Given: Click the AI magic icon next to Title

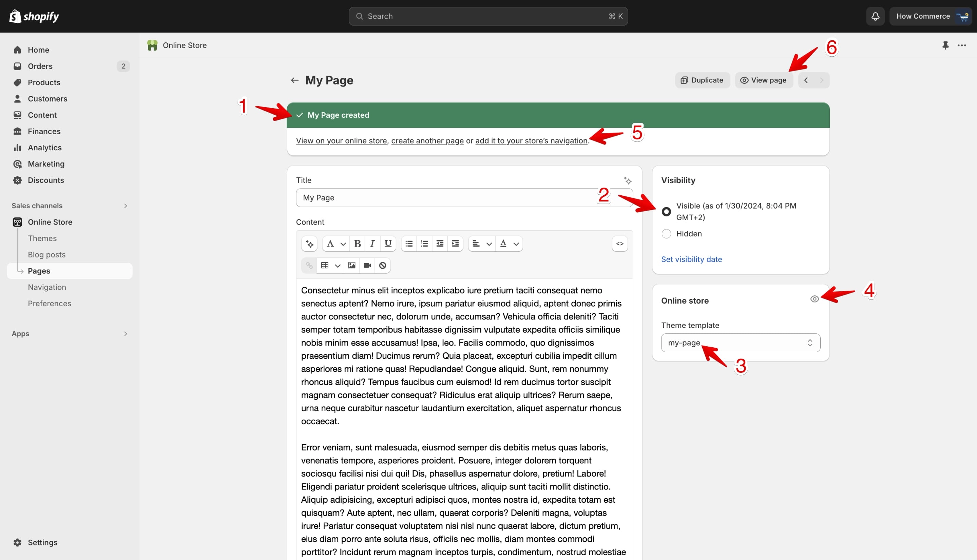Looking at the screenshot, I should coord(627,180).
